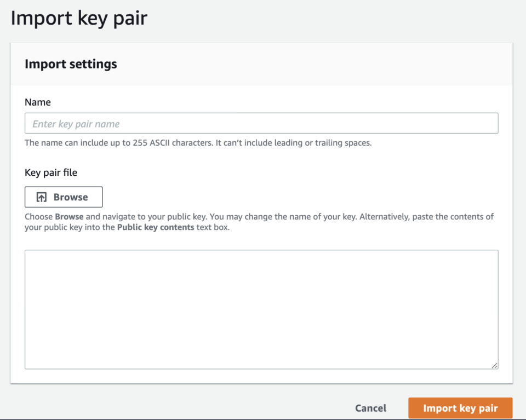Click the Import settings section header
526x420 pixels.
point(70,64)
